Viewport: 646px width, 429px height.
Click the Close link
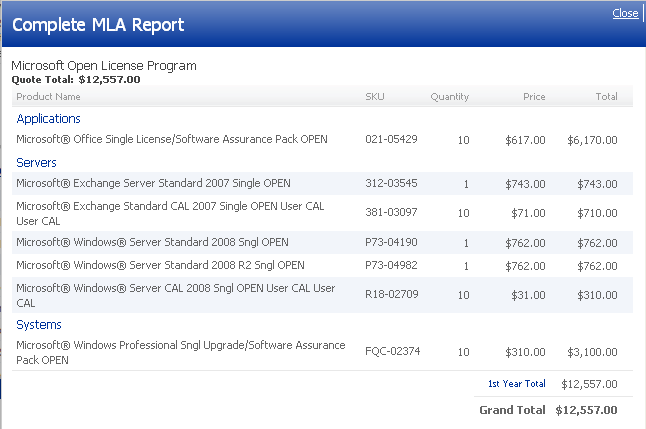point(625,13)
